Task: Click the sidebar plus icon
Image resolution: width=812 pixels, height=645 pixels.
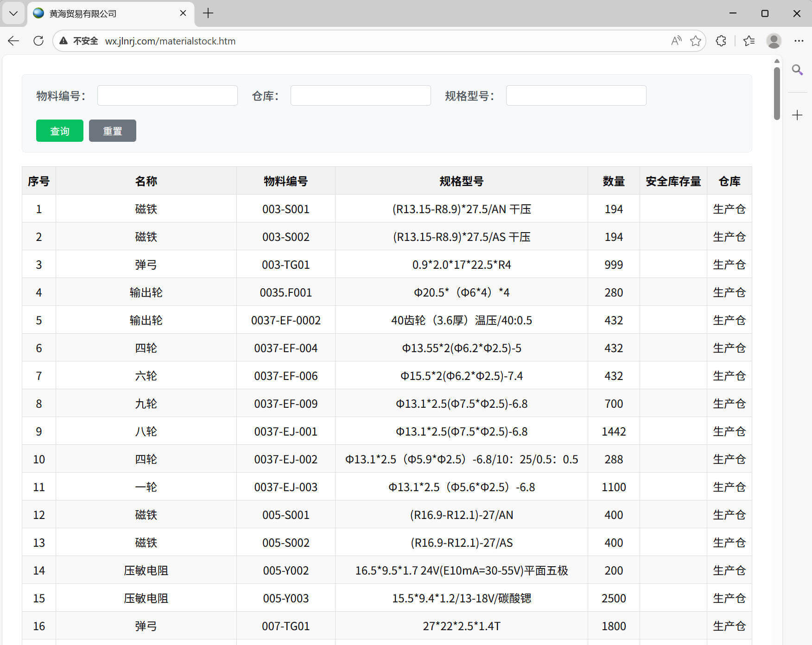Action: click(797, 115)
